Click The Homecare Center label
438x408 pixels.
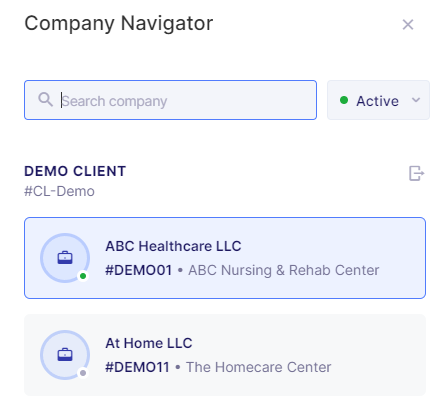(x=259, y=367)
